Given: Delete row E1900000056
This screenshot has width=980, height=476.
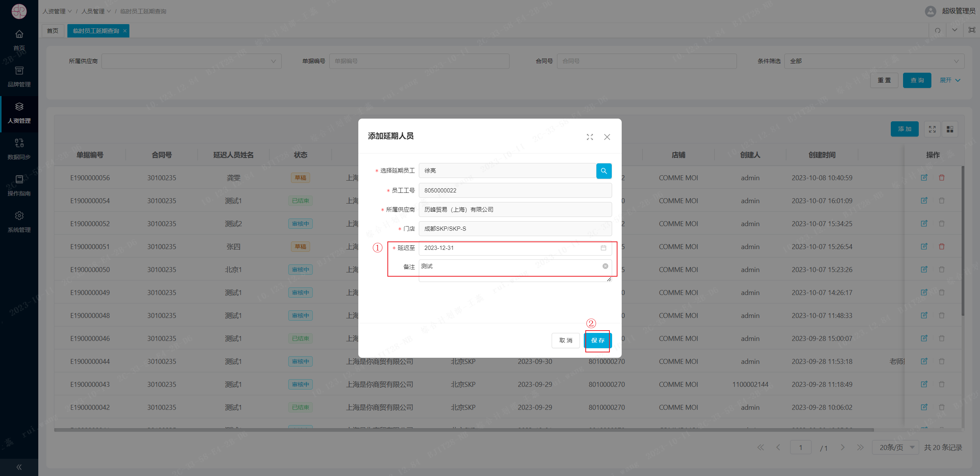Looking at the screenshot, I should pyautogui.click(x=942, y=178).
